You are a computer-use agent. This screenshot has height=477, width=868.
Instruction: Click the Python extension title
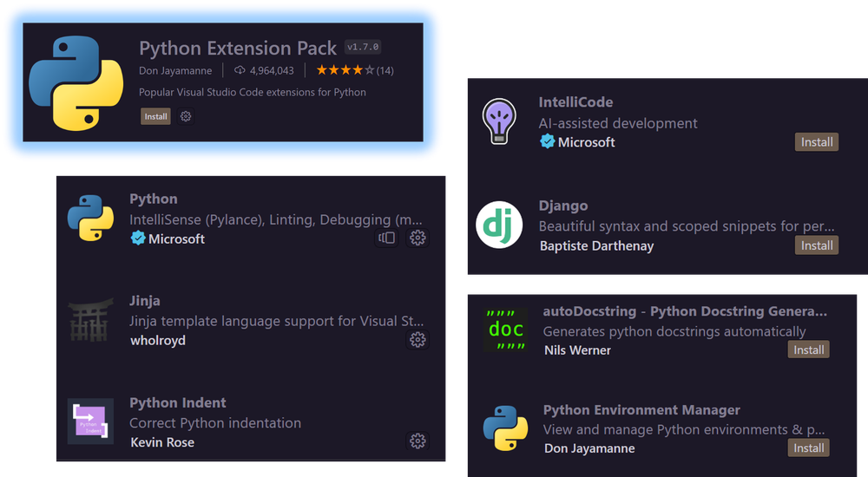coord(154,199)
